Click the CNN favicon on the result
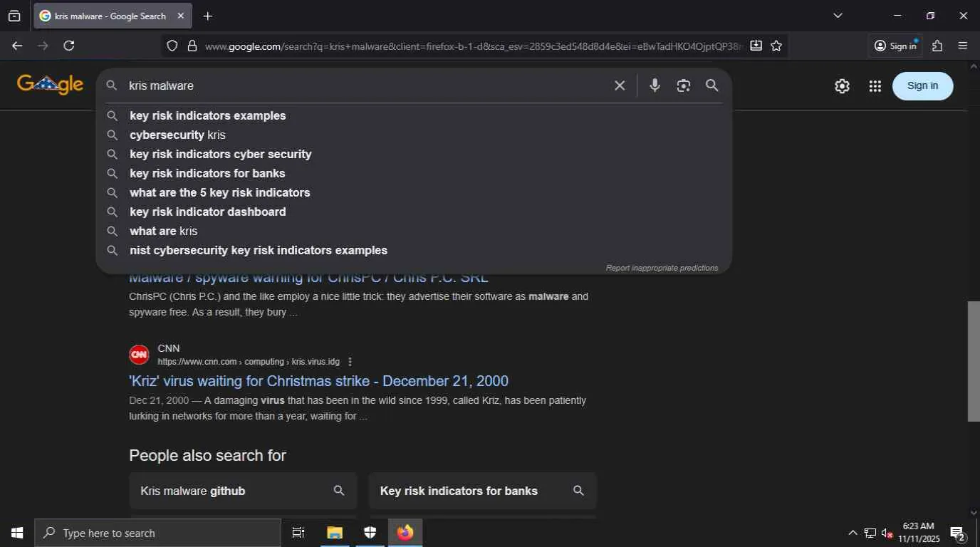 click(x=139, y=354)
